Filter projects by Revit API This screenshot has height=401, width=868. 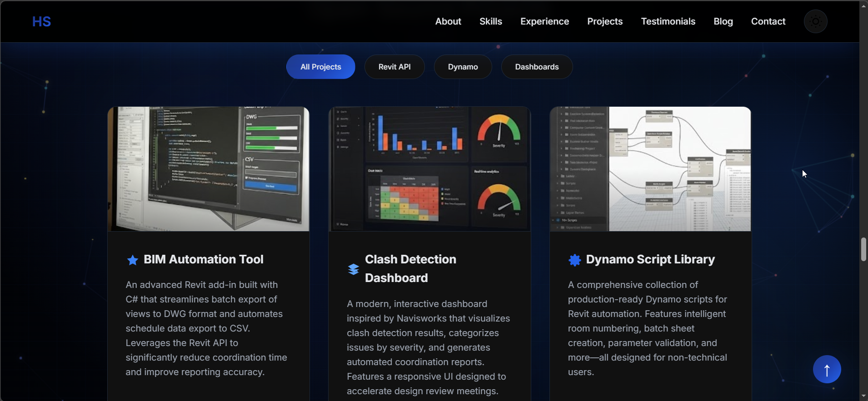click(394, 67)
